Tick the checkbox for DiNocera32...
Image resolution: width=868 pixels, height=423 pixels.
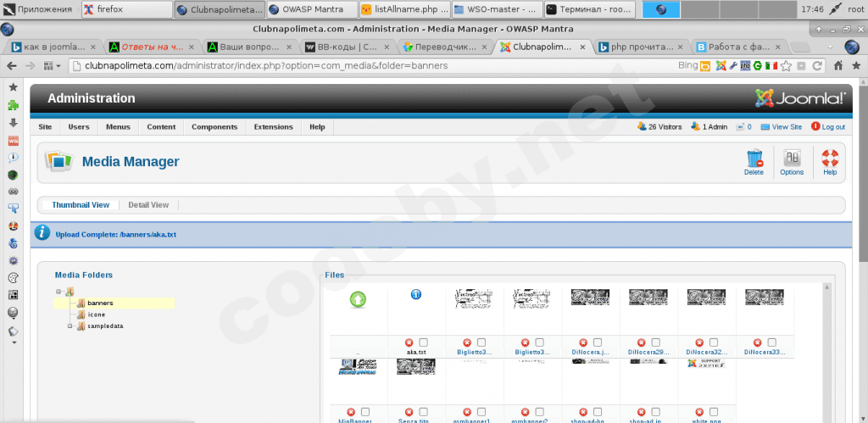pos(714,342)
